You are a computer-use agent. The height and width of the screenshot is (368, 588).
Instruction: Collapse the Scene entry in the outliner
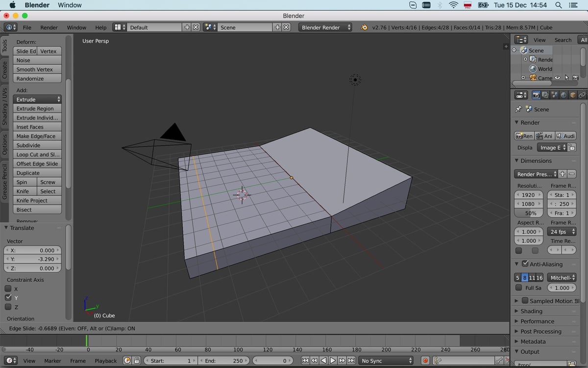[514, 50]
